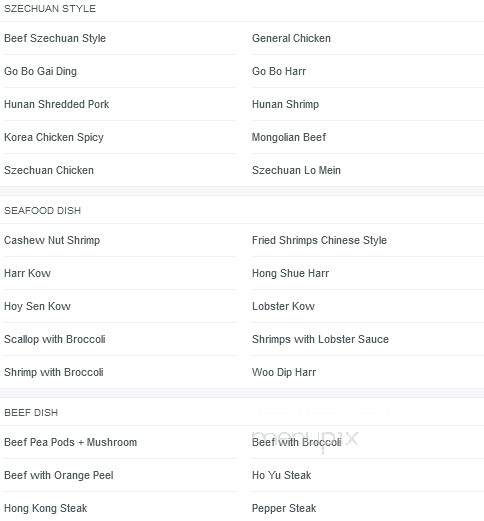Click the BEEF DISH section header
The image size is (484, 521).
pyautogui.click(x=31, y=413)
